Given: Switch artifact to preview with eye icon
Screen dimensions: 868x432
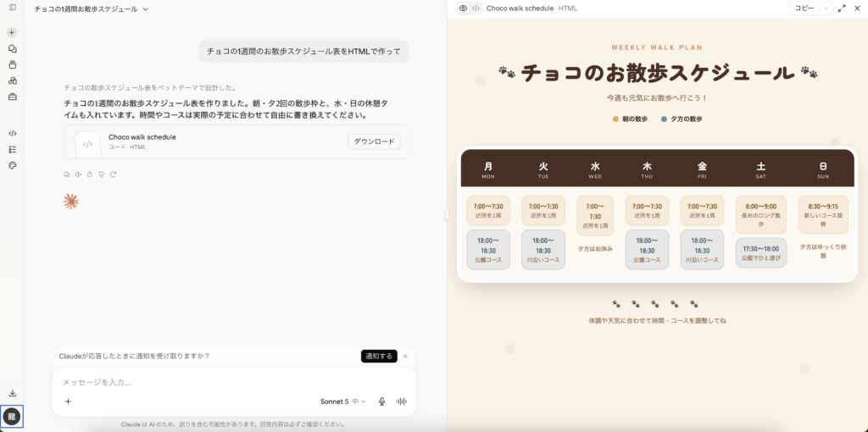Looking at the screenshot, I should coord(464,8).
